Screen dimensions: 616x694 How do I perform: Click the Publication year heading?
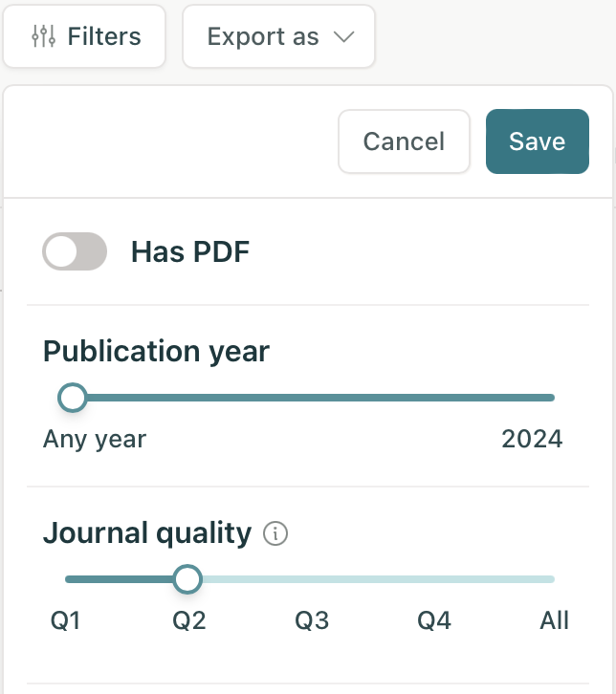tap(156, 352)
